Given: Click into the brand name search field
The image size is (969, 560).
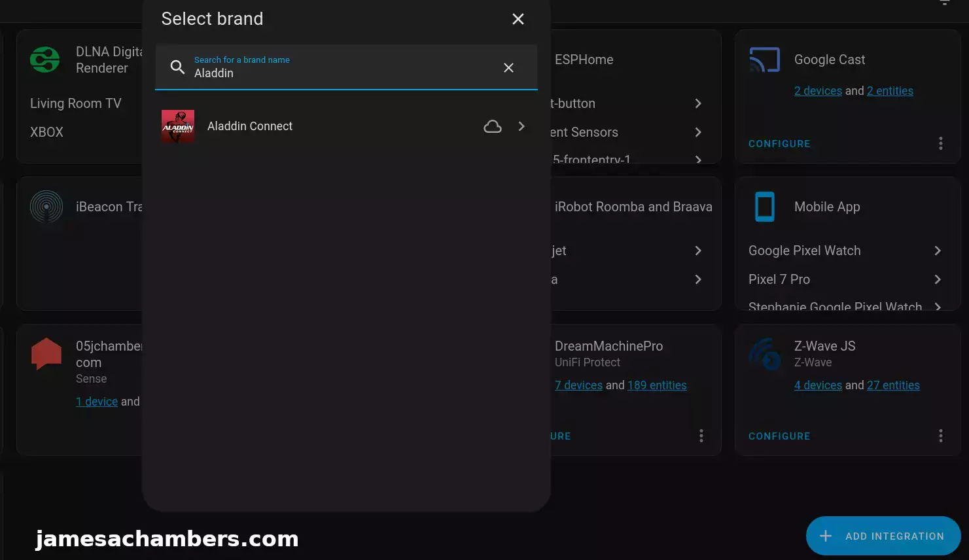Looking at the screenshot, I should click(x=346, y=67).
